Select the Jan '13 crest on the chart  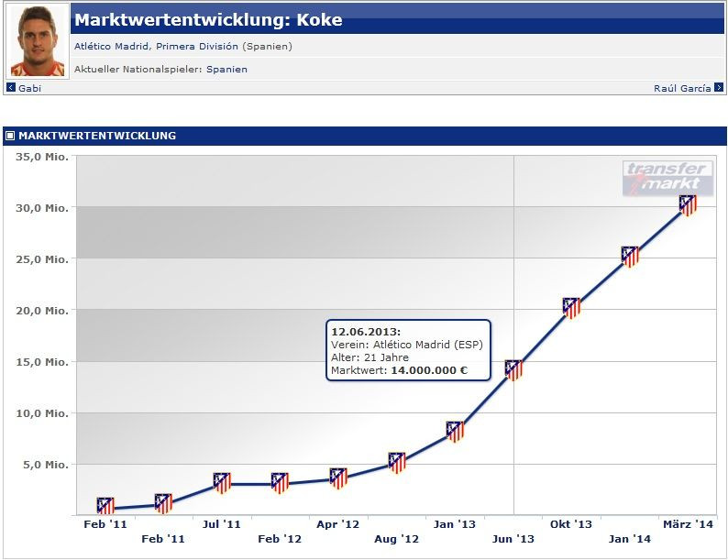[x=455, y=431]
